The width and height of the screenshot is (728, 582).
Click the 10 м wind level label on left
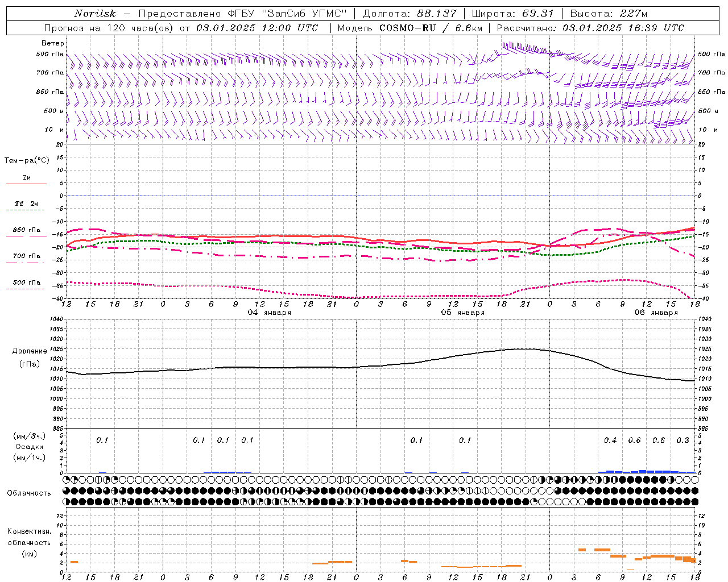tap(55, 130)
